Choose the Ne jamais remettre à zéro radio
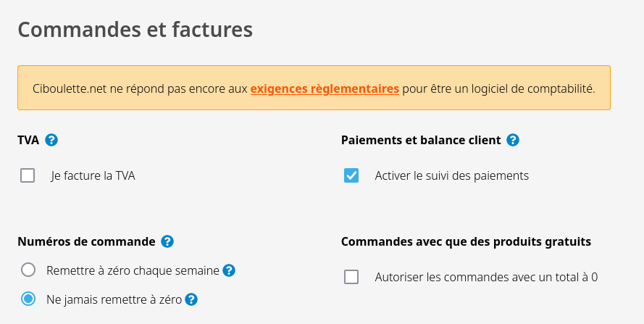The width and height of the screenshot is (644, 324). (x=28, y=299)
